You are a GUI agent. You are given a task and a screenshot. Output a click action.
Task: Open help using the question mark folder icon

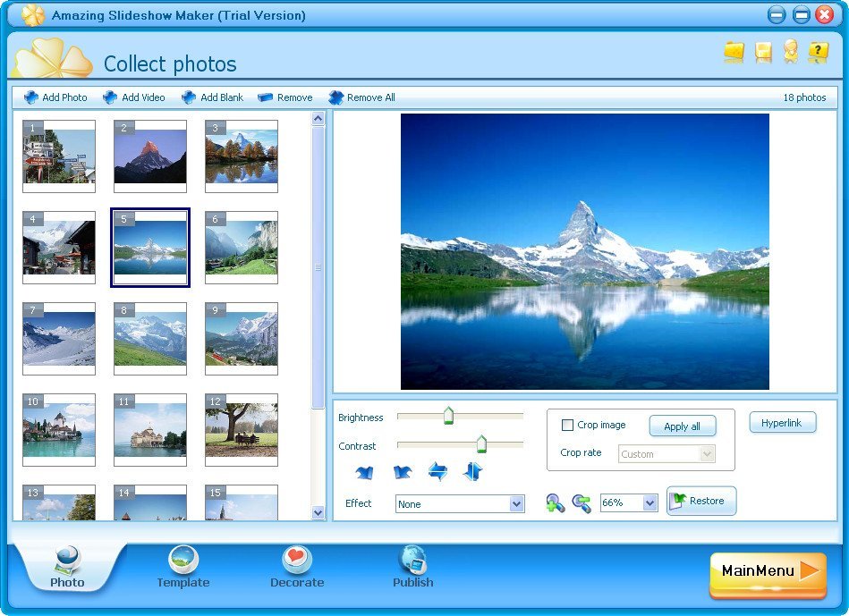(x=819, y=53)
